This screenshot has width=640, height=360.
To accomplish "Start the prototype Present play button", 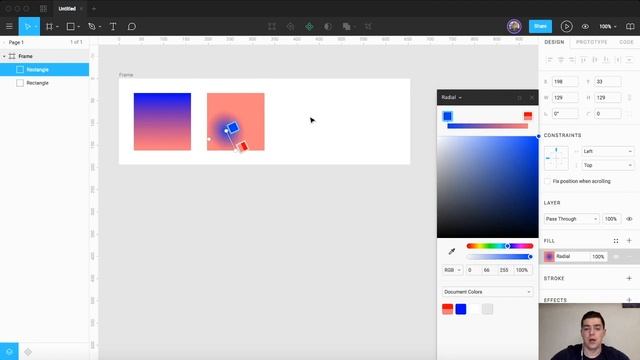I will point(566,27).
